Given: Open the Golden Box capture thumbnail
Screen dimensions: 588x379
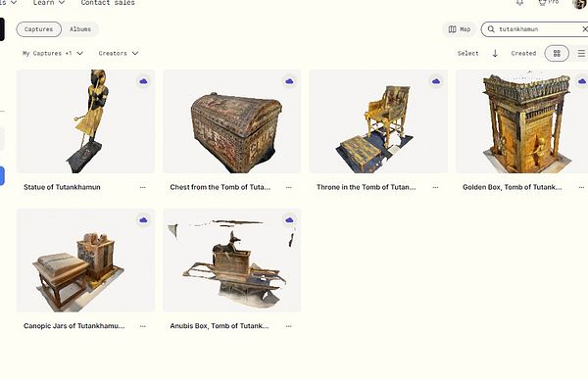Looking at the screenshot, I should pyautogui.click(x=521, y=121).
